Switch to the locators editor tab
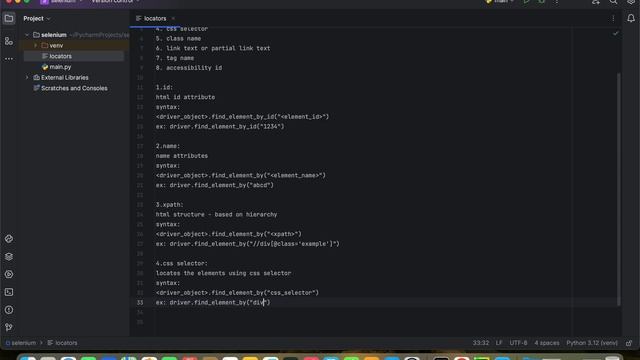The width and height of the screenshot is (640, 360). pos(155,18)
